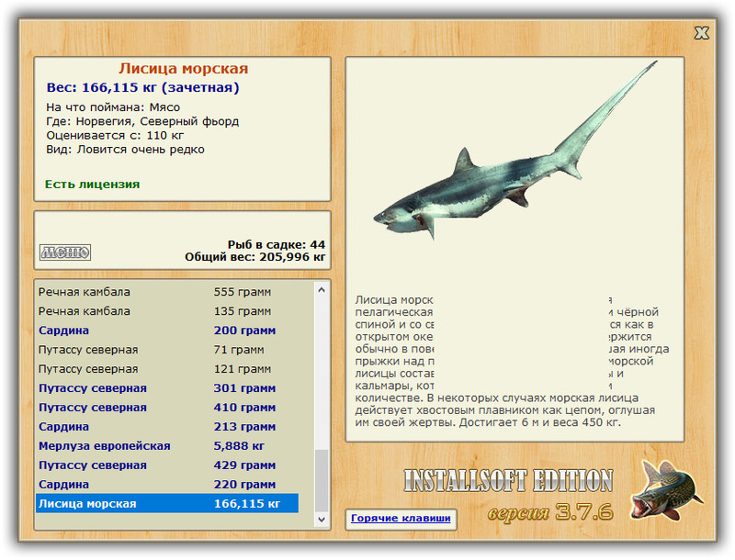Open the Горячие клавиши link
The height and width of the screenshot is (560, 735).
coord(401,519)
